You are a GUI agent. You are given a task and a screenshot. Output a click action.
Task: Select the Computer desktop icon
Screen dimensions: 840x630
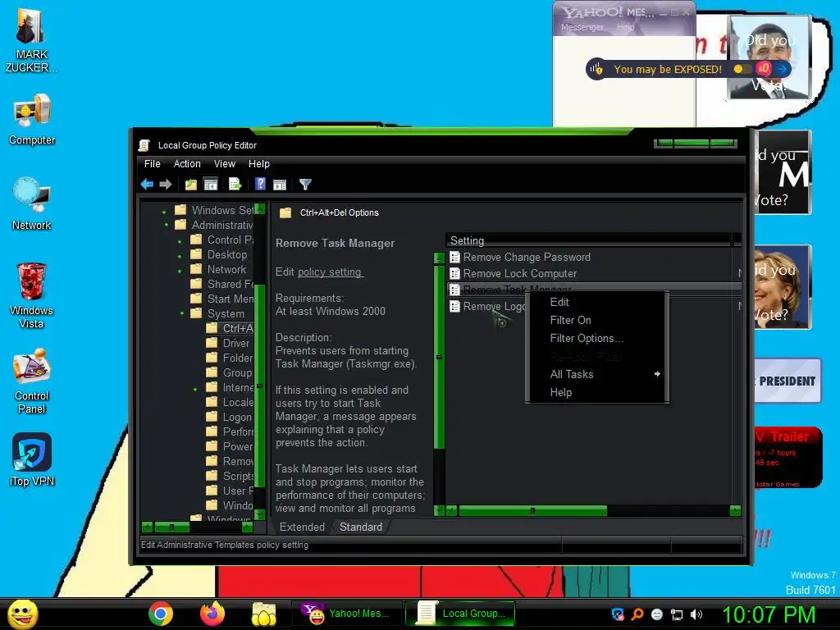tap(32, 120)
